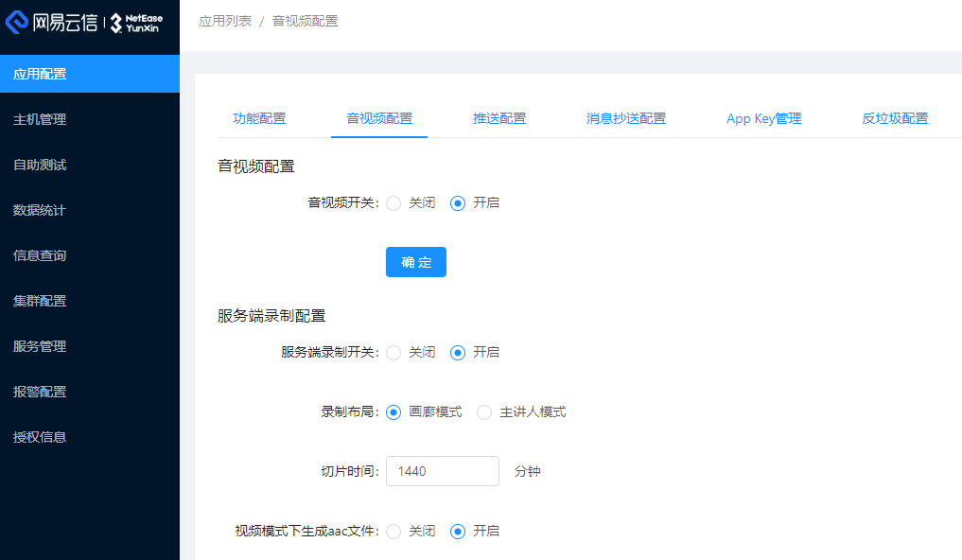This screenshot has width=962, height=560.
Task: Click 应用列表 breadcrumb link
Action: click(225, 21)
